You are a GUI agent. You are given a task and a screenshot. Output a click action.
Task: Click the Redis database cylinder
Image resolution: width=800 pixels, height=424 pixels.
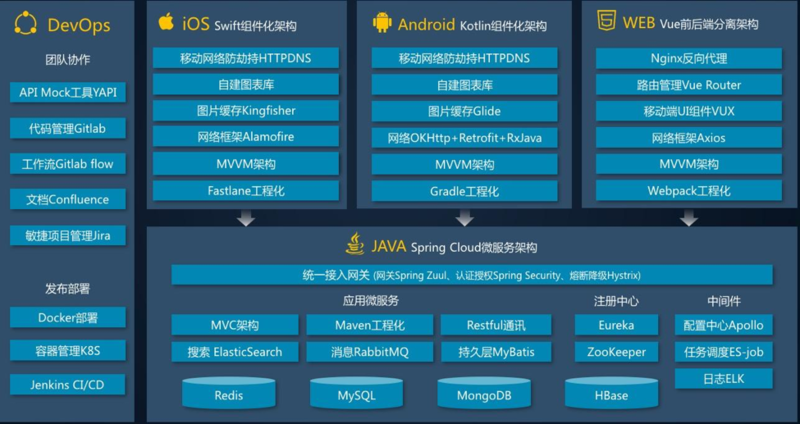(229, 392)
